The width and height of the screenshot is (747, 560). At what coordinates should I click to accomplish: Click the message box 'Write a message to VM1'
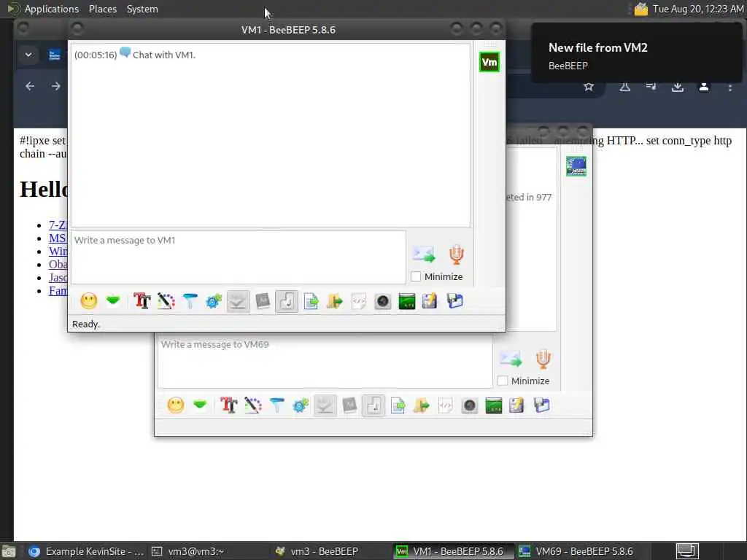coord(239,257)
